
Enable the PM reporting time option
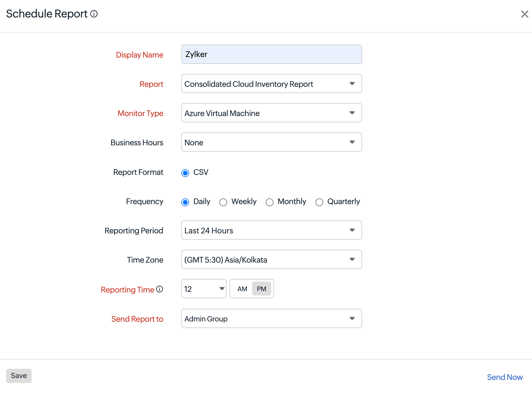261,289
